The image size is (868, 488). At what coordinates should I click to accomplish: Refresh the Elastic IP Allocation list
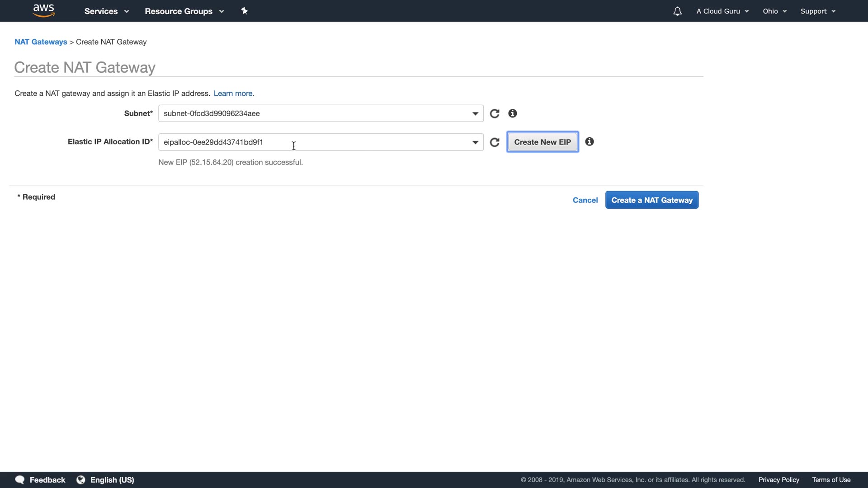pos(495,142)
